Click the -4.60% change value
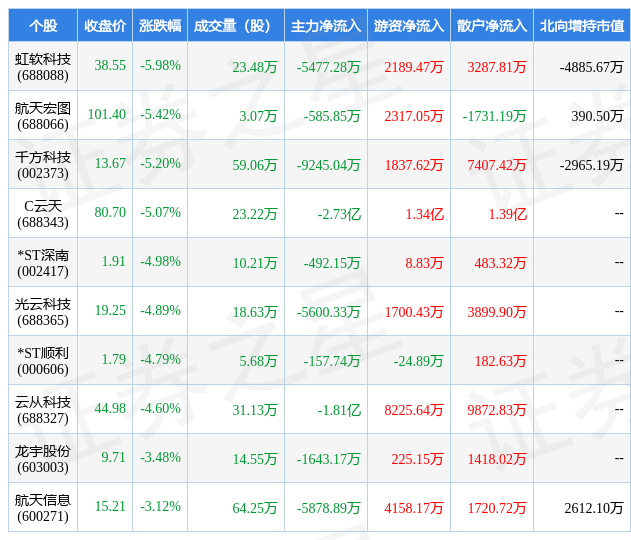Viewport: 631px width, 540px height. pyautogui.click(x=161, y=408)
